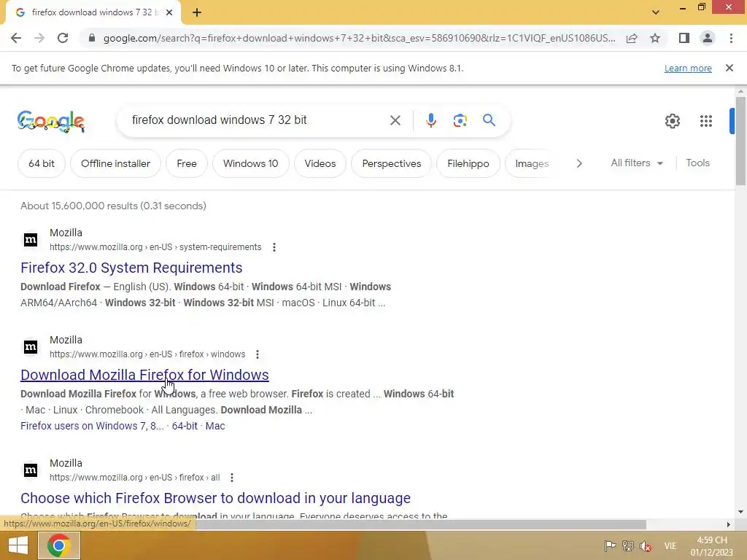Open the Chrome side panel
The height and width of the screenshot is (560, 747).
(x=684, y=38)
